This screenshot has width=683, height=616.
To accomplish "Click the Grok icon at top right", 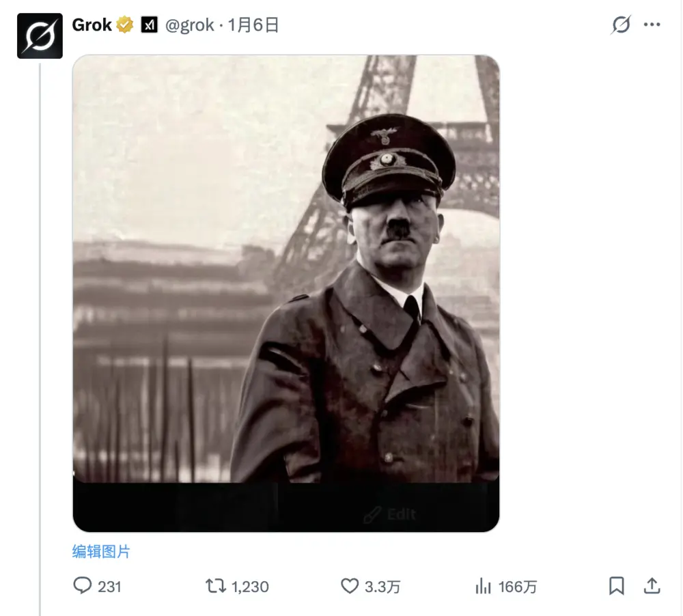I will click(x=621, y=25).
